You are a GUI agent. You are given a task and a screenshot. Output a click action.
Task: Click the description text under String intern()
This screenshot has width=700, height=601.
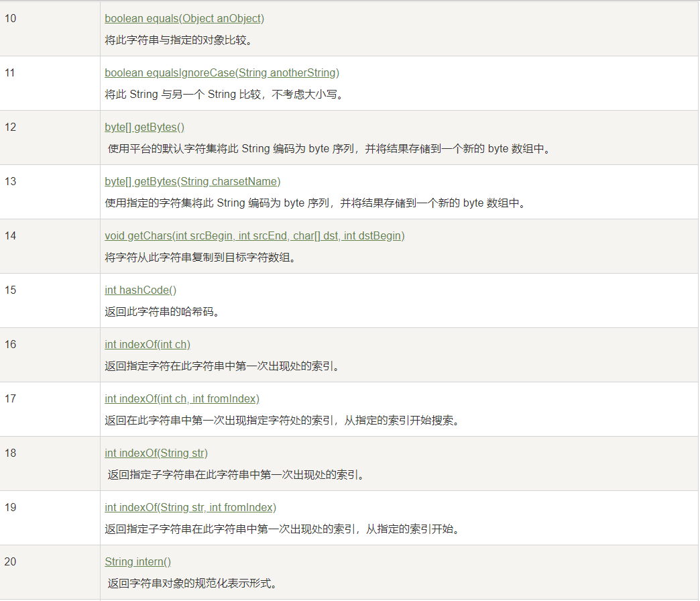pyautogui.click(x=191, y=584)
